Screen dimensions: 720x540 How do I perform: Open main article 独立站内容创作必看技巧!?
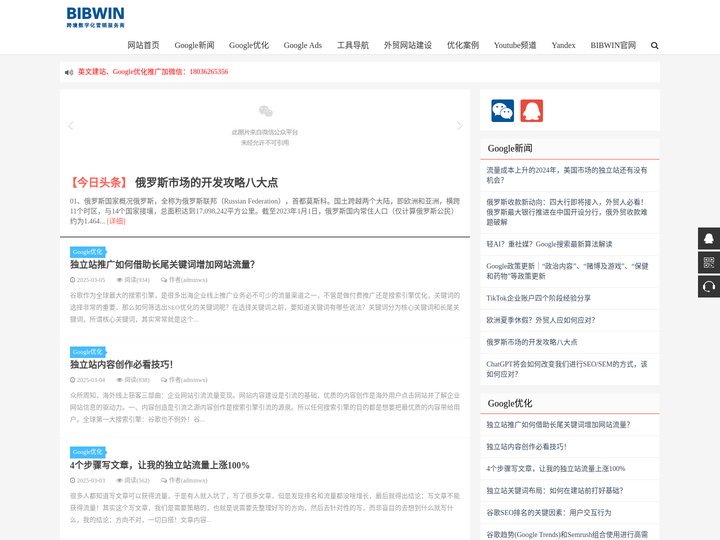tap(121, 365)
